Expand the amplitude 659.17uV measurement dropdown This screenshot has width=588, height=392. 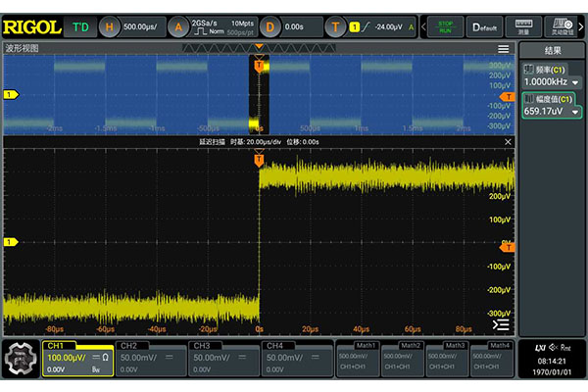point(576,112)
